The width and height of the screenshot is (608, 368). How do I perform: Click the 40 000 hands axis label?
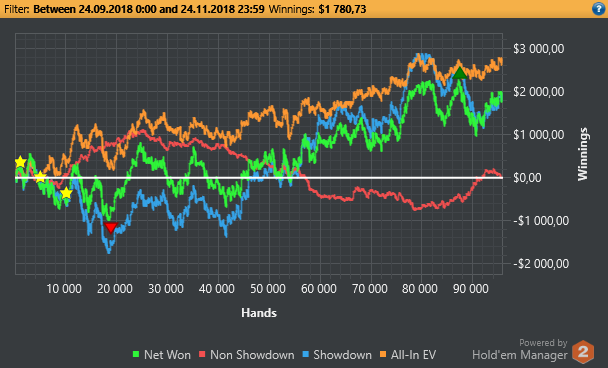pos(217,289)
